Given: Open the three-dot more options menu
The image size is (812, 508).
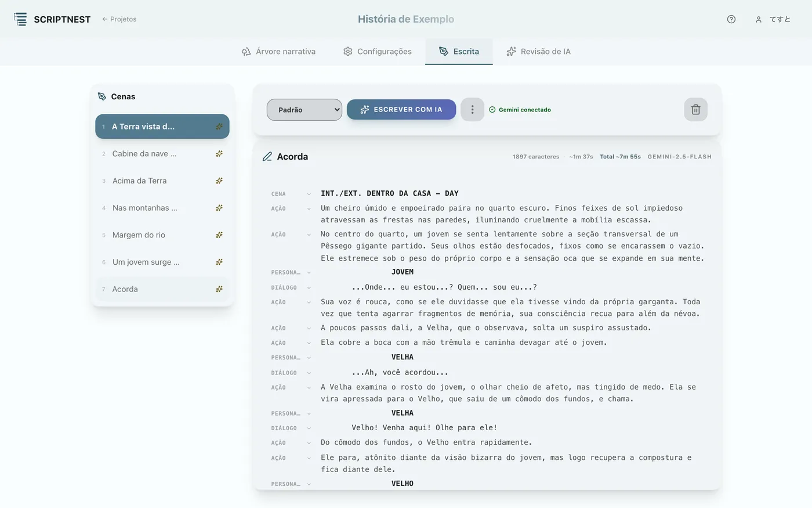Looking at the screenshot, I should tap(472, 109).
